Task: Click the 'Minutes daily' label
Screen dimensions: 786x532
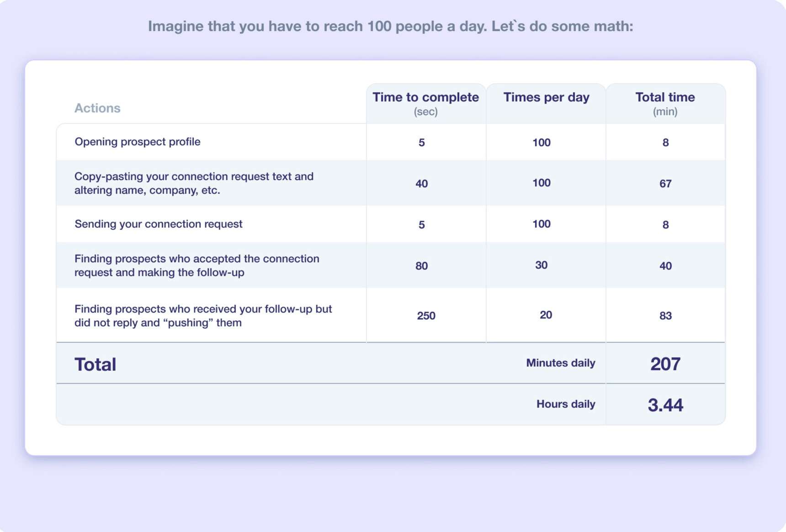Action: (561, 363)
